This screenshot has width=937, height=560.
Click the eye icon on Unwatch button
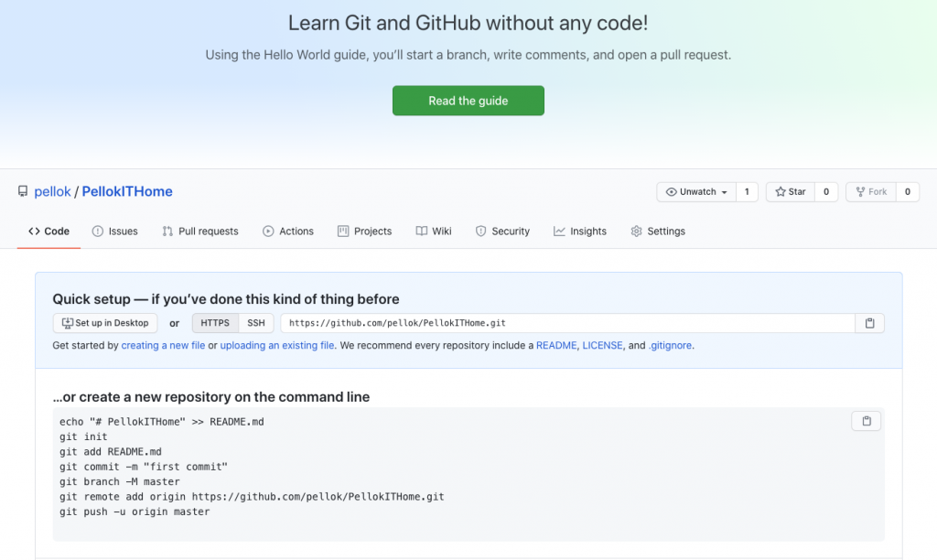671,192
